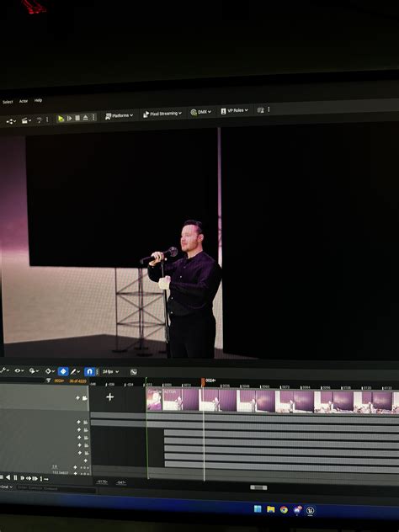This screenshot has height=532, width=399.
Task: Click the Sequencer track filter icon
Action: [x=49, y=380]
